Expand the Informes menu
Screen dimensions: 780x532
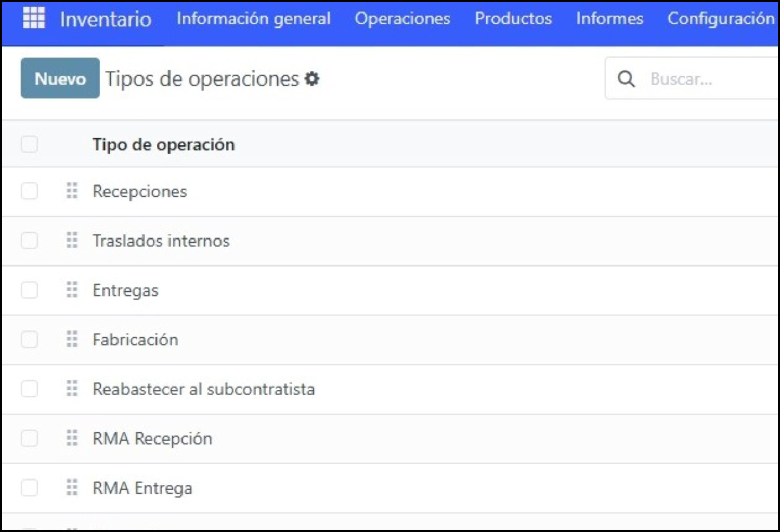click(x=609, y=19)
